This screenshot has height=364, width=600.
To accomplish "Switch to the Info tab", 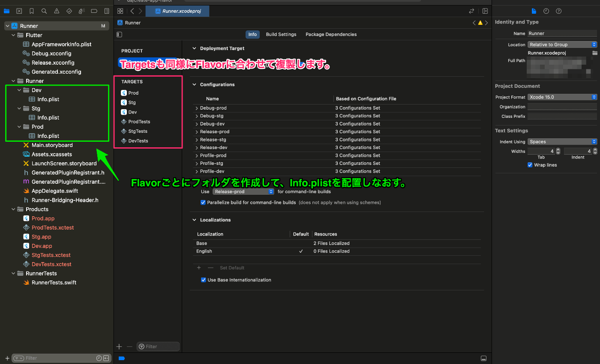I will click(252, 34).
